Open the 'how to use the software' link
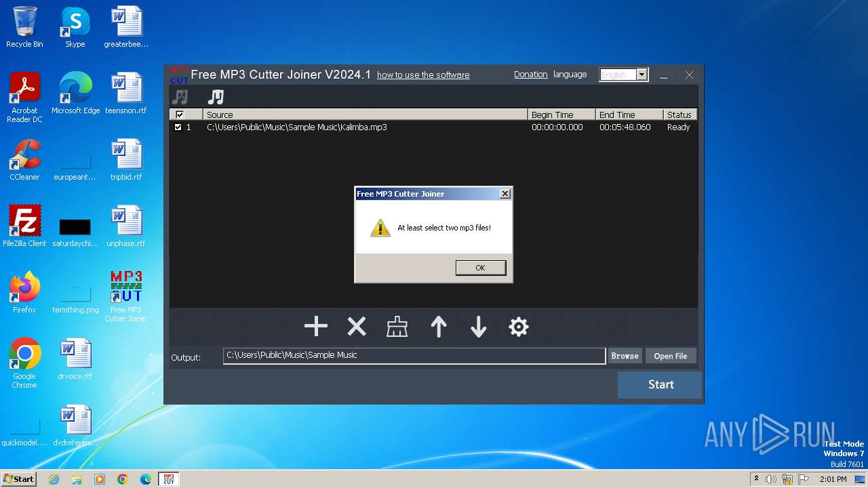The image size is (868, 488). pos(423,75)
